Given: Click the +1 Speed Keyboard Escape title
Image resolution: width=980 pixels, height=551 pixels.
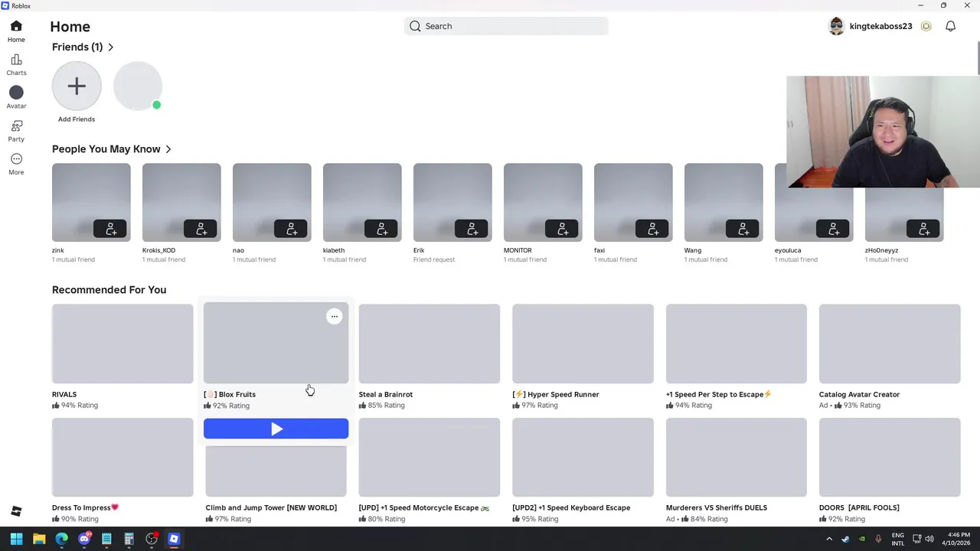Looking at the screenshot, I should 571,507.
